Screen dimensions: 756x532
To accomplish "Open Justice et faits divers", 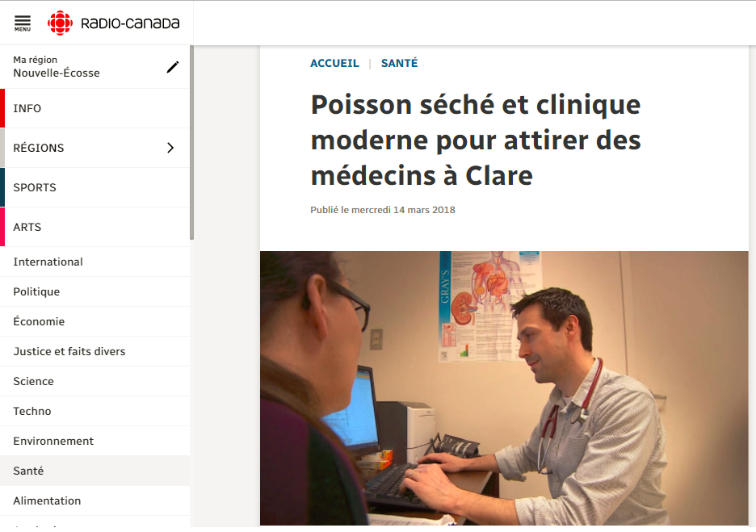I will (95, 351).
